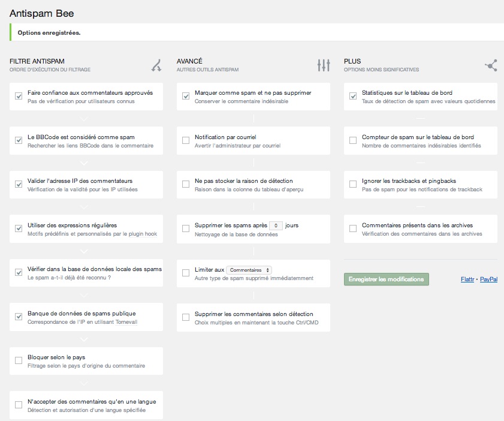Click the sliders icon beside Avancé heading
Image resolution: width=504 pixels, height=421 pixels.
point(323,65)
